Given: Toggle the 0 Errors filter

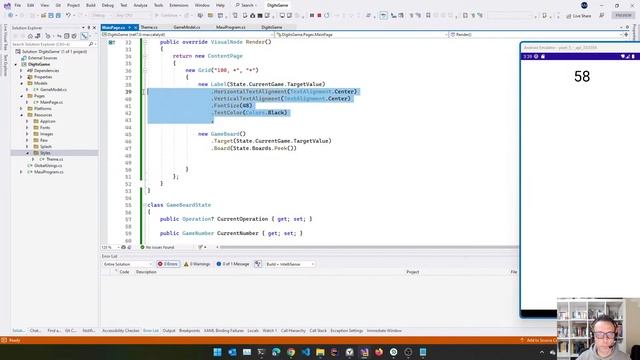Looking at the screenshot, I should coord(168,264).
